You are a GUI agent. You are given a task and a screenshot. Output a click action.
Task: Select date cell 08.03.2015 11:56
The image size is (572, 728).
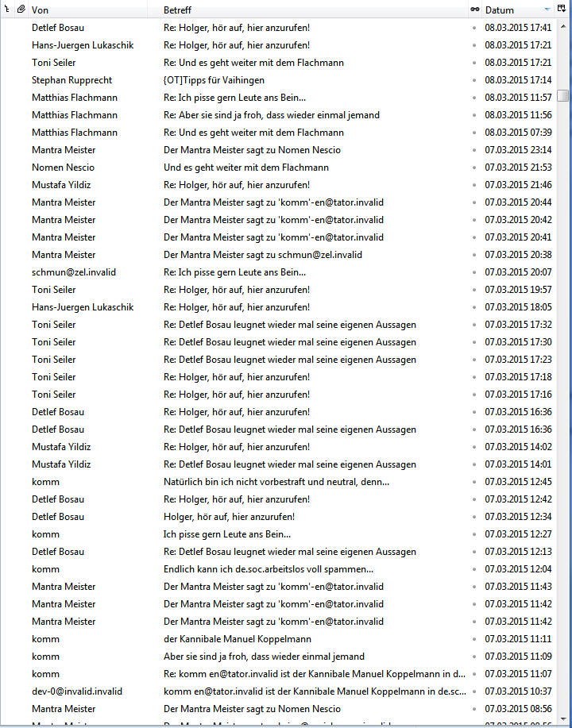(x=518, y=115)
